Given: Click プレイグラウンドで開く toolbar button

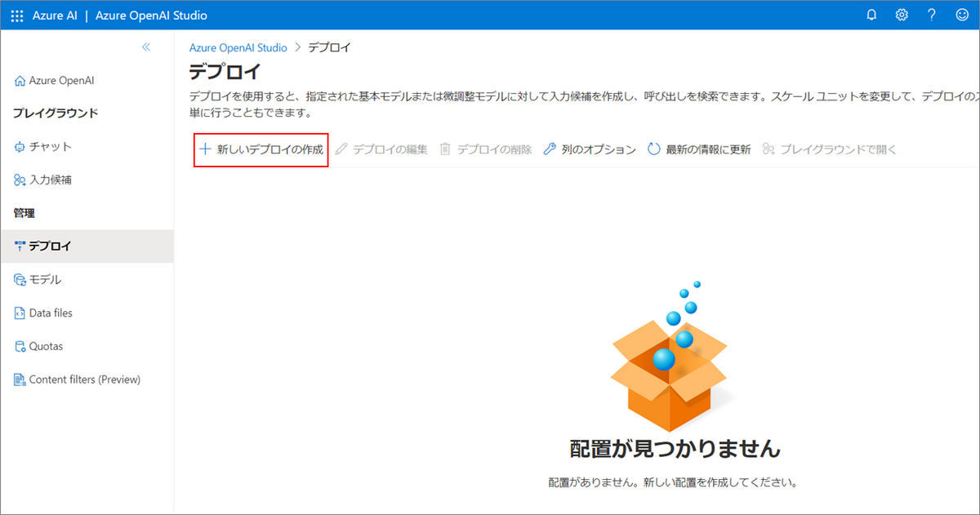Looking at the screenshot, I should [829, 149].
